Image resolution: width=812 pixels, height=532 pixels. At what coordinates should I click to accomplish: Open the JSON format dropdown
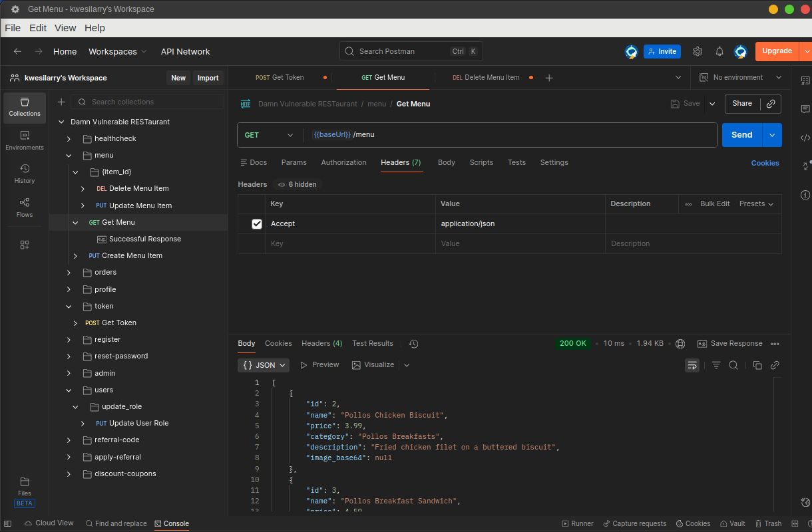click(x=264, y=365)
